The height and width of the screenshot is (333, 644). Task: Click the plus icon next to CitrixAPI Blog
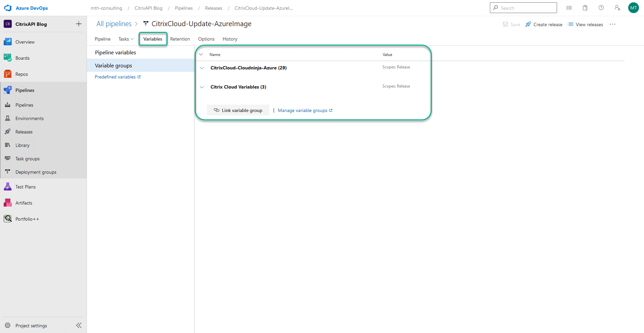tap(79, 24)
